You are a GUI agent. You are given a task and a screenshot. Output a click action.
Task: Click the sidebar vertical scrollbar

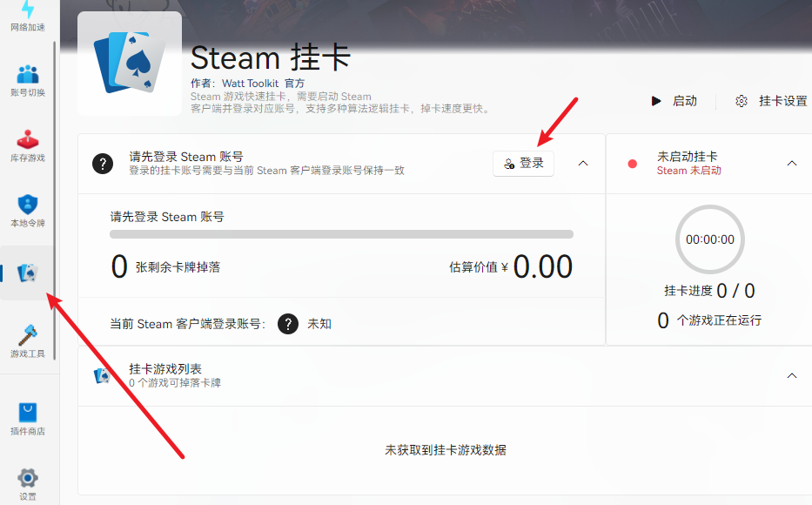[x=54, y=200]
